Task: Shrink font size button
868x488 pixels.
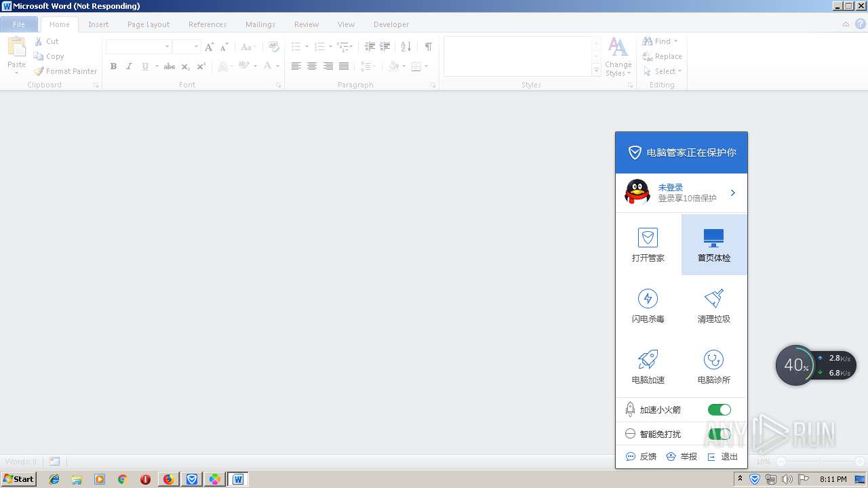Action: tap(224, 47)
